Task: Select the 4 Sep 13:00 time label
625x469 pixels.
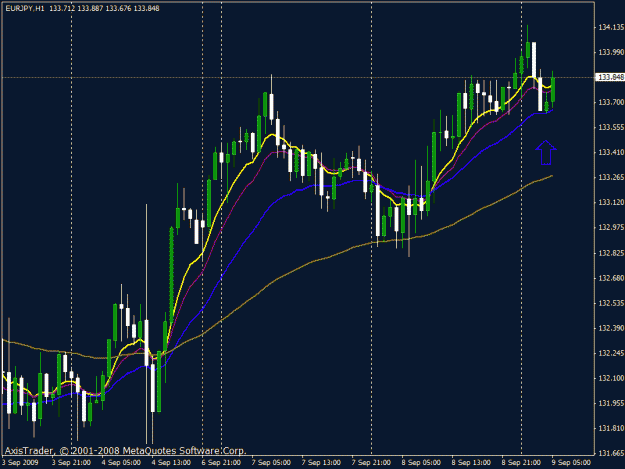Action: click(x=171, y=463)
